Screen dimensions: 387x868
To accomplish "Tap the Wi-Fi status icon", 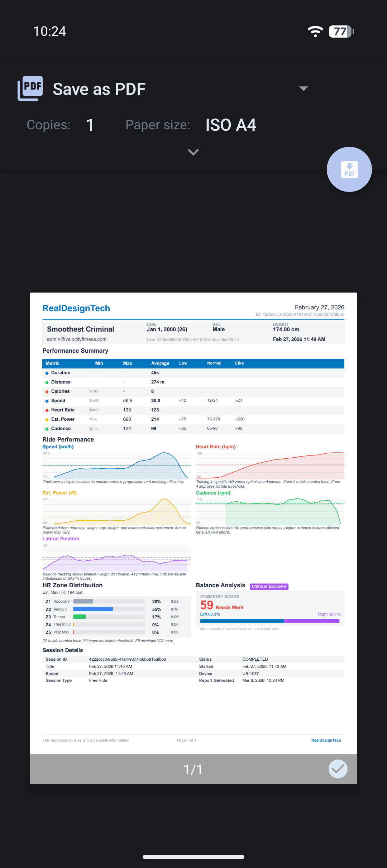I will tap(315, 32).
